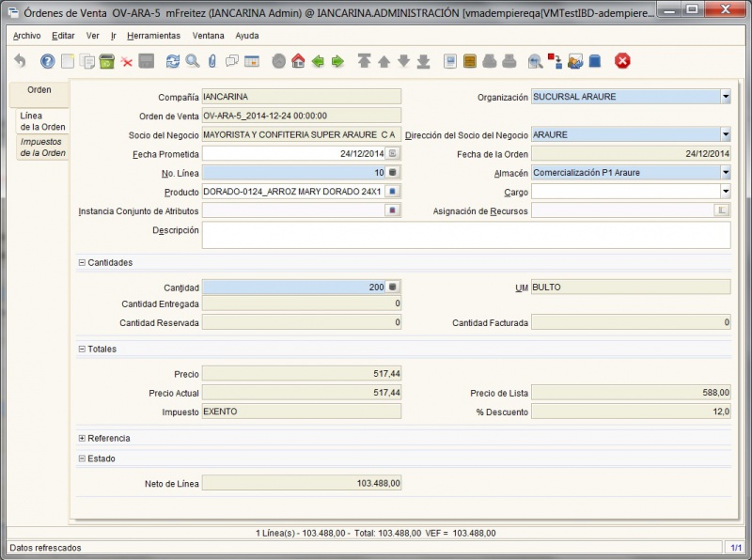Expand the Referencia section
This screenshot has height=560, width=752.
click(82, 438)
